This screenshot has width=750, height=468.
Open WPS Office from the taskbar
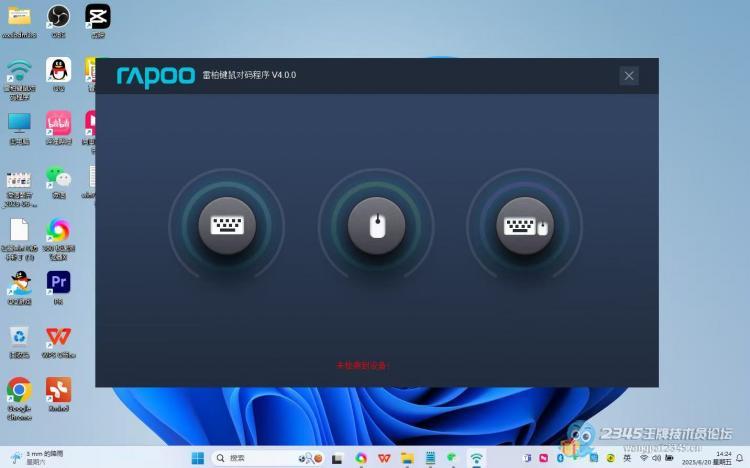(384, 458)
